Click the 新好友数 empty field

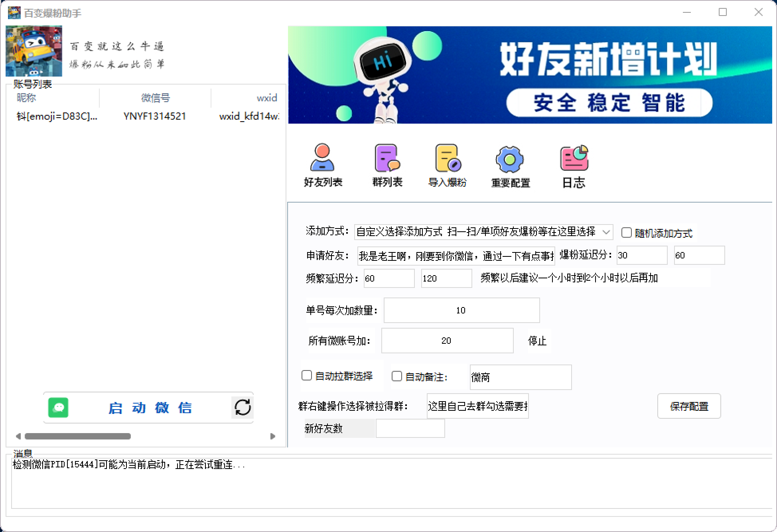click(410, 429)
